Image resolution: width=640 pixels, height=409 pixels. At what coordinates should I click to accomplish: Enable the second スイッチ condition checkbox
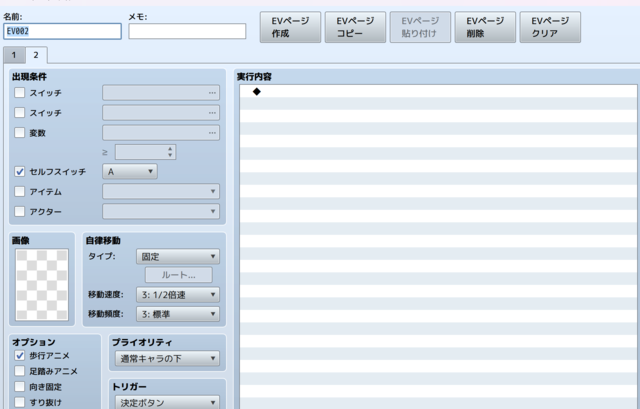point(20,112)
